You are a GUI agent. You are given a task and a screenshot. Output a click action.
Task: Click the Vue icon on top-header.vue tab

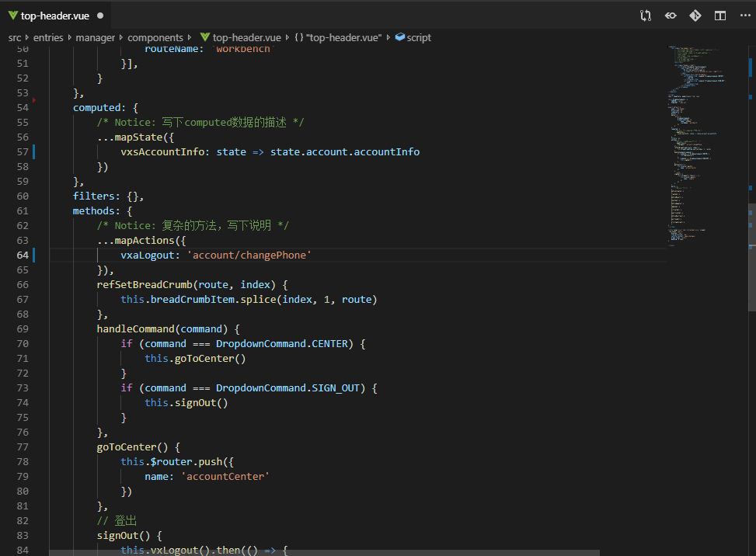click(13, 16)
